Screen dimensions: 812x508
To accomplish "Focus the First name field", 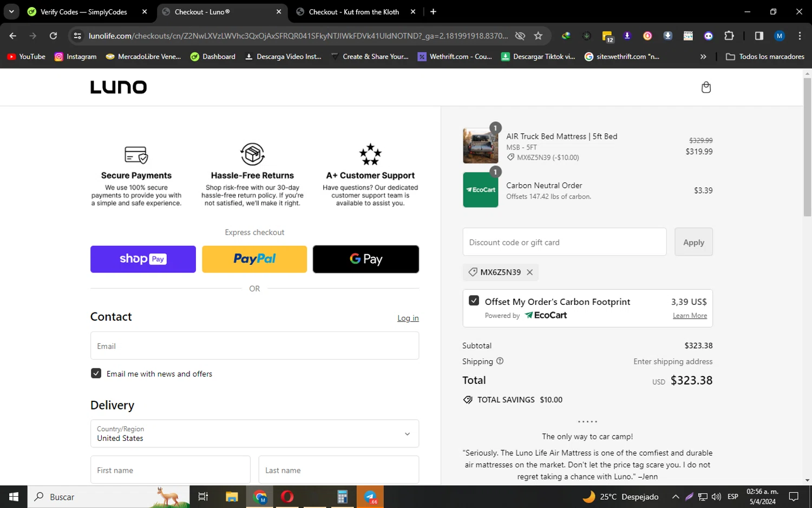I will [x=171, y=470].
